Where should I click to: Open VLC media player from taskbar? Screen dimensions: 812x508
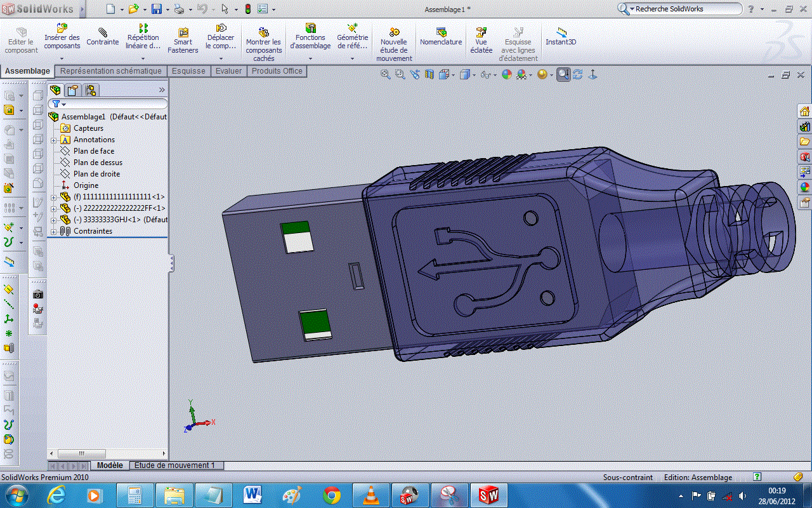[x=370, y=495]
